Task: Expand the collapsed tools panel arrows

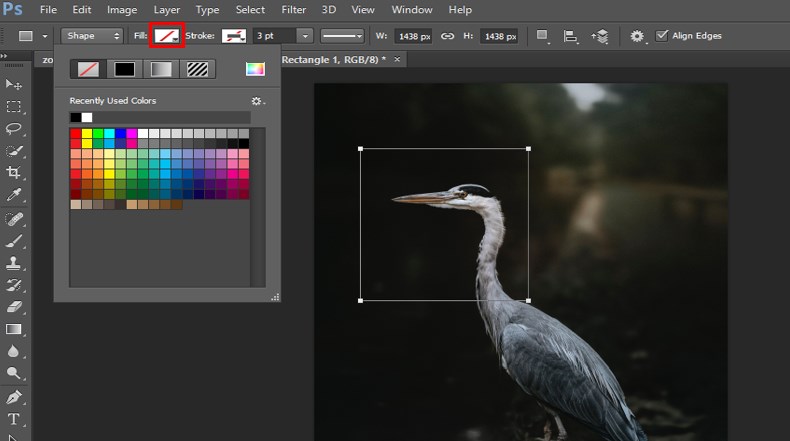Action: [x=4, y=56]
